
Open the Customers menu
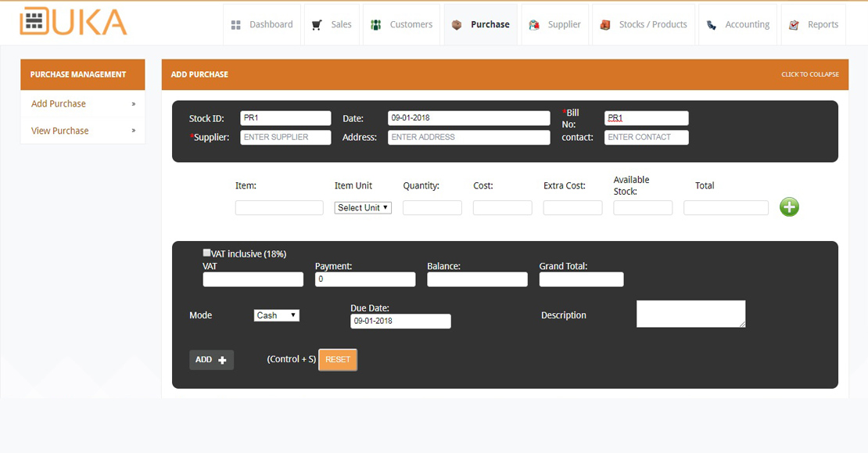point(401,24)
